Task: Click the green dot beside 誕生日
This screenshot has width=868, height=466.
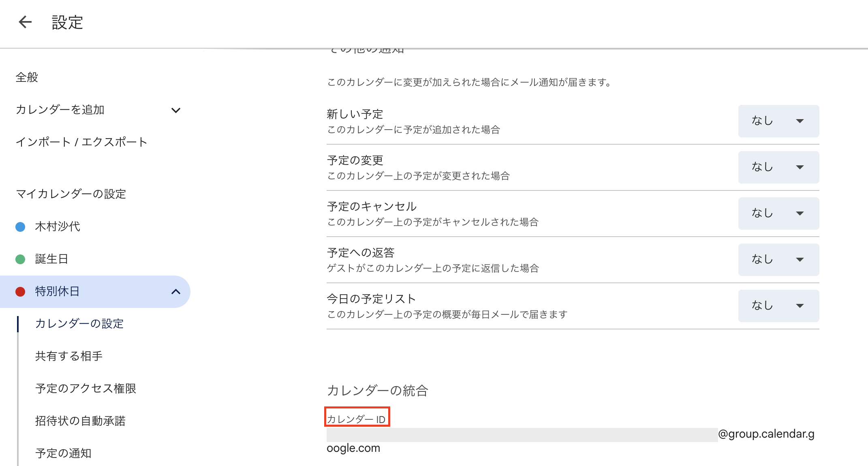Action: (x=20, y=259)
